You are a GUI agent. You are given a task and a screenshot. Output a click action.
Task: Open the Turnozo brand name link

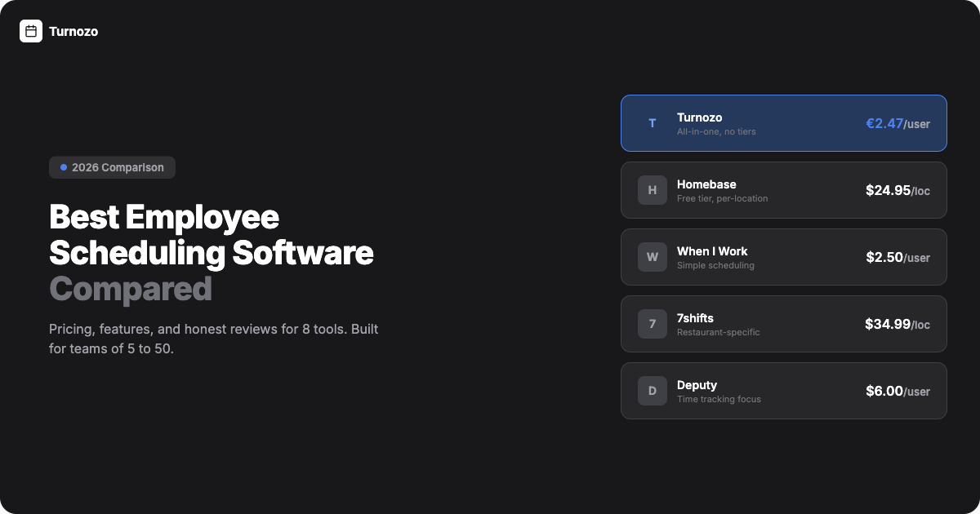point(73,32)
